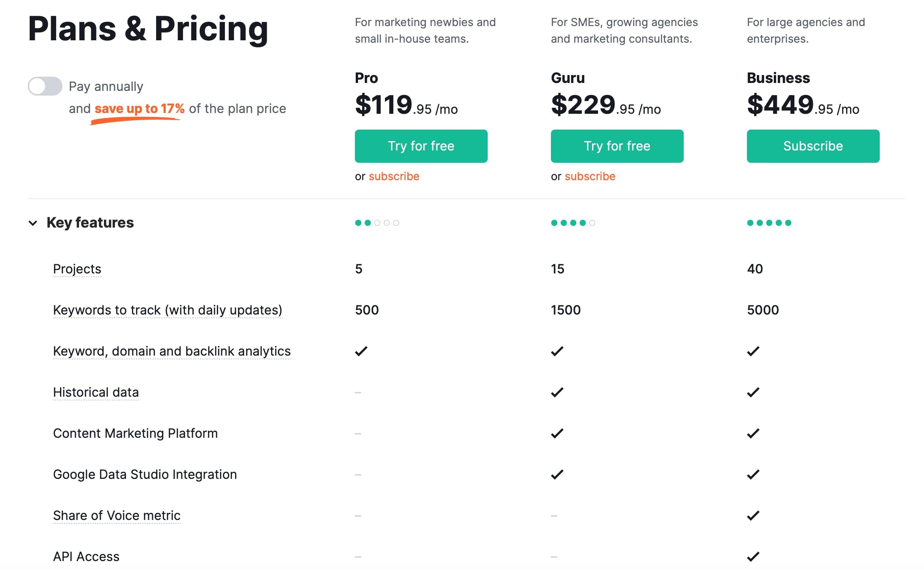Click Try for free under Guru plan
Image resolution: width=924 pixels, height=580 pixels.
(617, 146)
